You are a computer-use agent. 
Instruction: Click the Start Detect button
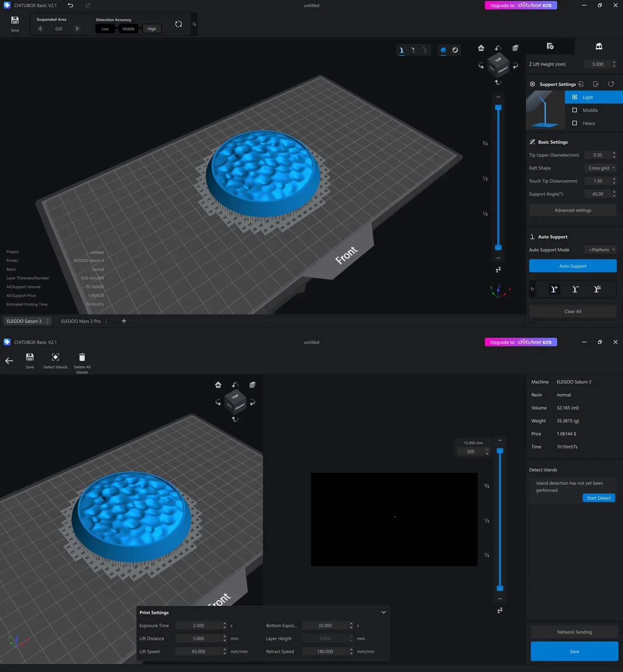(599, 498)
